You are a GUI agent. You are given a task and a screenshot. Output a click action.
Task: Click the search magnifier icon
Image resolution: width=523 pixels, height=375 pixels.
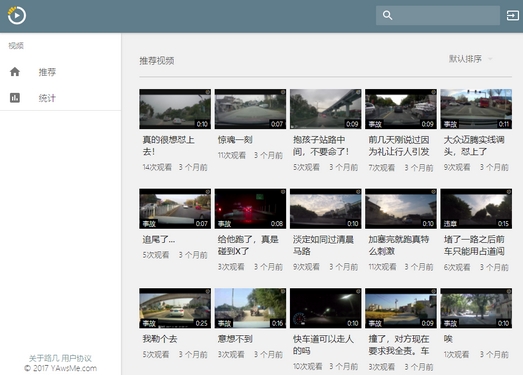click(x=387, y=15)
